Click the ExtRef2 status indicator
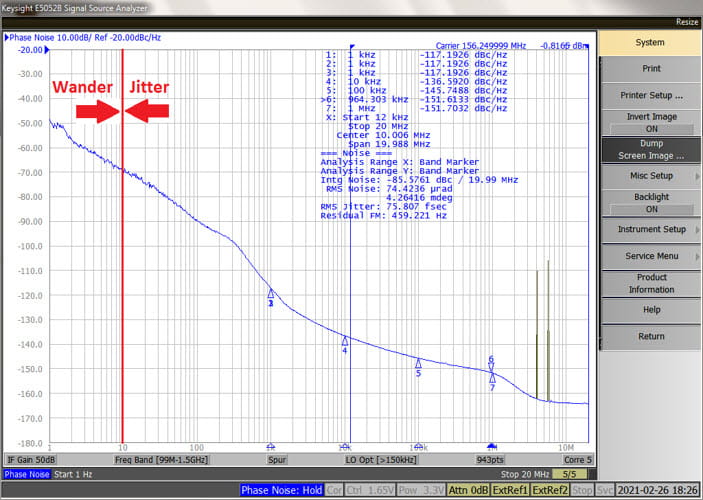The height and width of the screenshot is (500, 703). 550,490
